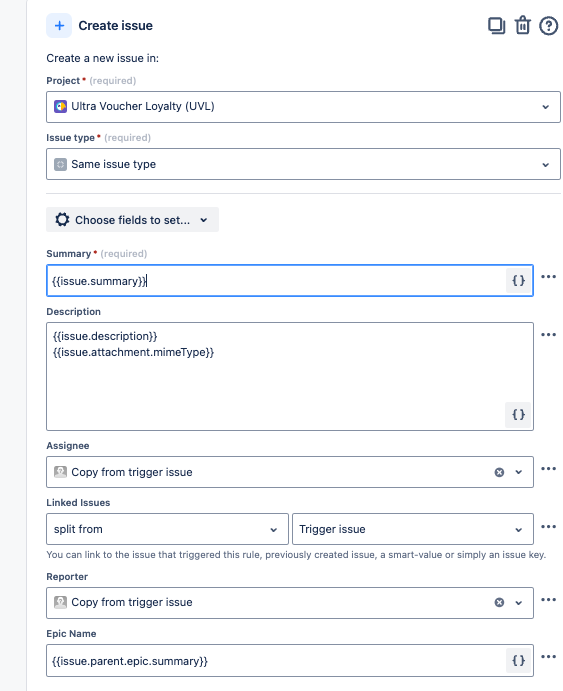
Task: Click the duplicate component icon
Action: click(x=496, y=26)
